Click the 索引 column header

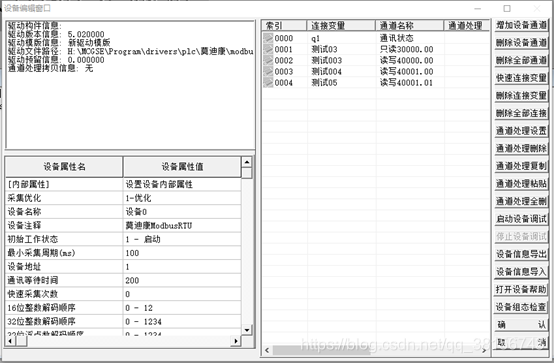tap(284, 25)
